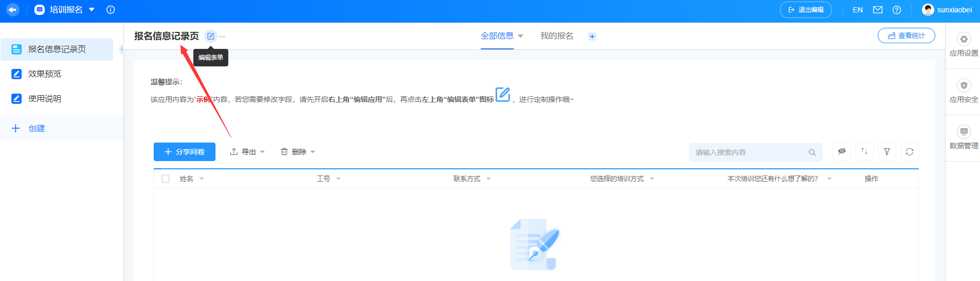The image size is (980, 281).
Task: Click the 培训报名 app logo icon
Action: tap(40, 10)
